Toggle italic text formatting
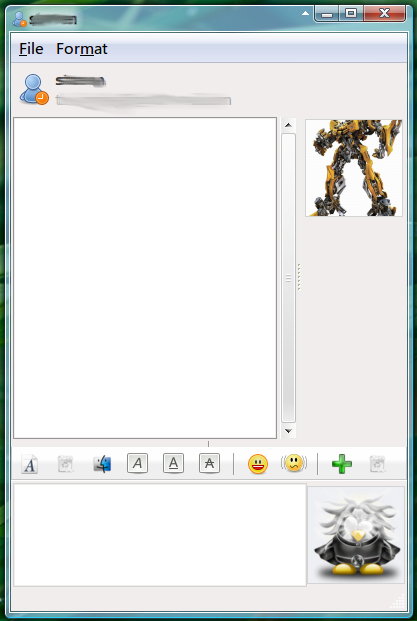Viewport: 417px width, 621px height. 137,463
